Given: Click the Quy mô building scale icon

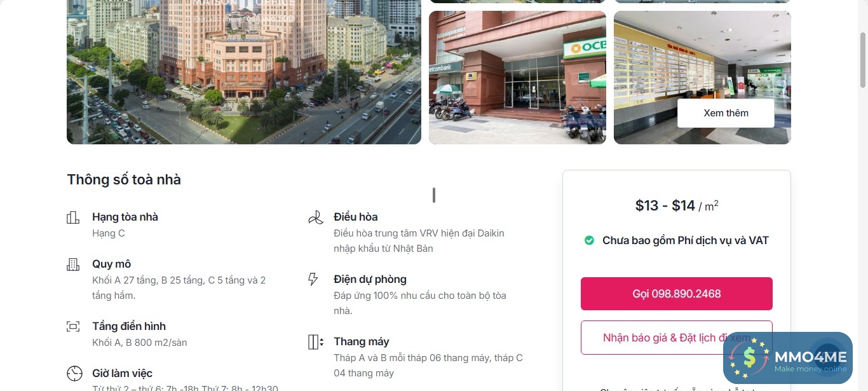Looking at the screenshot, I should [x=73, y=264].
